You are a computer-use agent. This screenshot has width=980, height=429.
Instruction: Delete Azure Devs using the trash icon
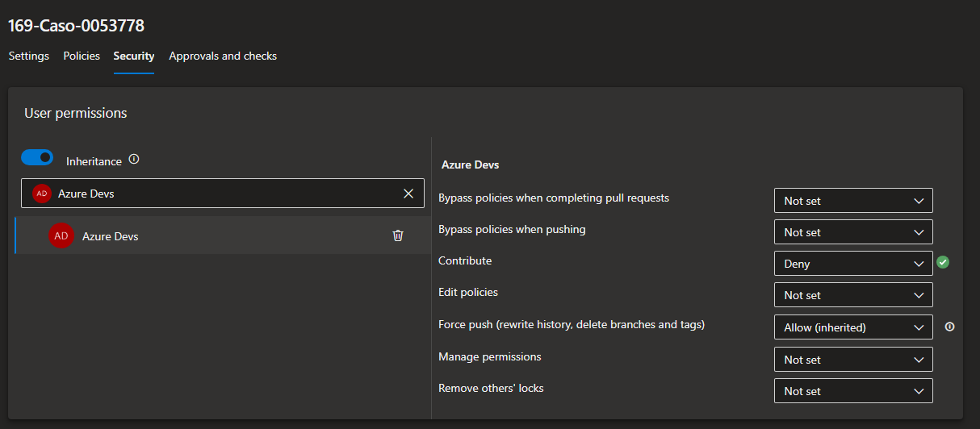(x=398, y=235)
